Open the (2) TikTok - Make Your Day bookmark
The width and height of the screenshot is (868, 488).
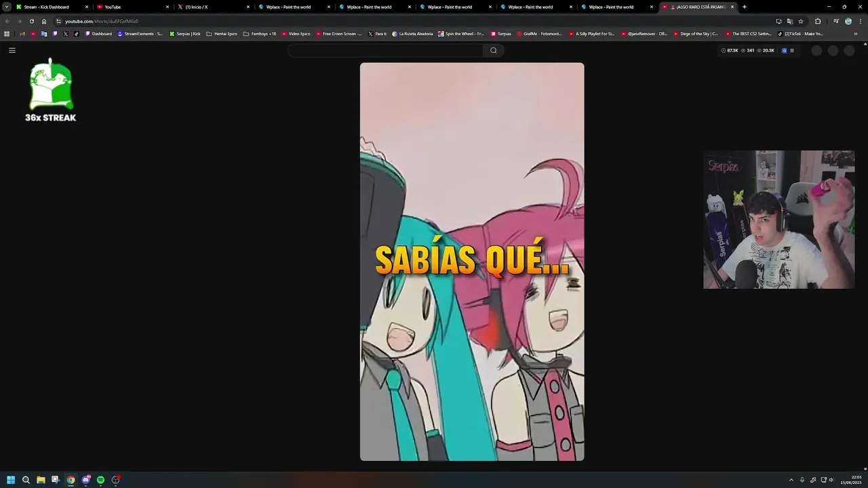(x=800, y=33)
